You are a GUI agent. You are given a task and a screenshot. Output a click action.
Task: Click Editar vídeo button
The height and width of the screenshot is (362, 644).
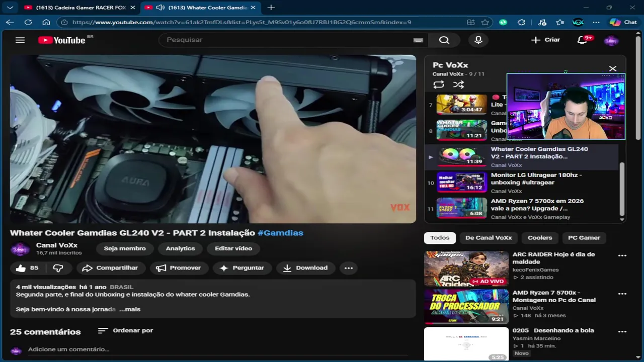pos(233,248)
